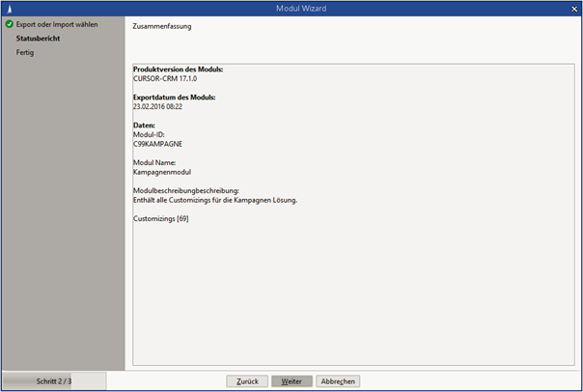Click the CURSOR-CRM 17.1.0 version text
This screenshot has width=583, height=392.
[x=169, y=79]
